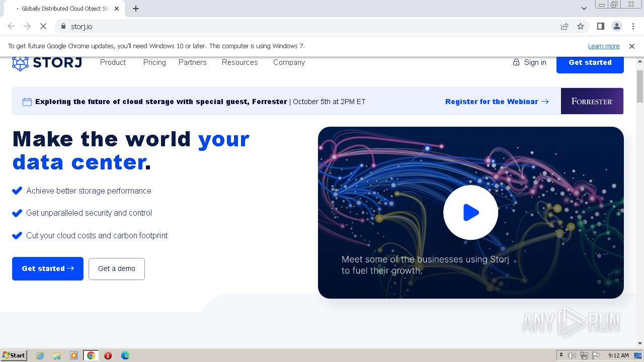Open the Pricing page
This screenshot has height=362, width=644.
pyautogui.click(x=154, y=62)
